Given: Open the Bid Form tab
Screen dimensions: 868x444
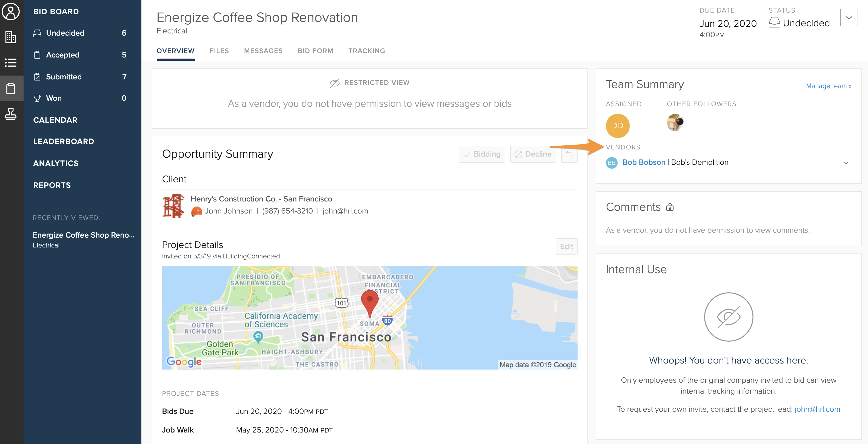Looking at the screenshot, I should (x=315, y=51).
